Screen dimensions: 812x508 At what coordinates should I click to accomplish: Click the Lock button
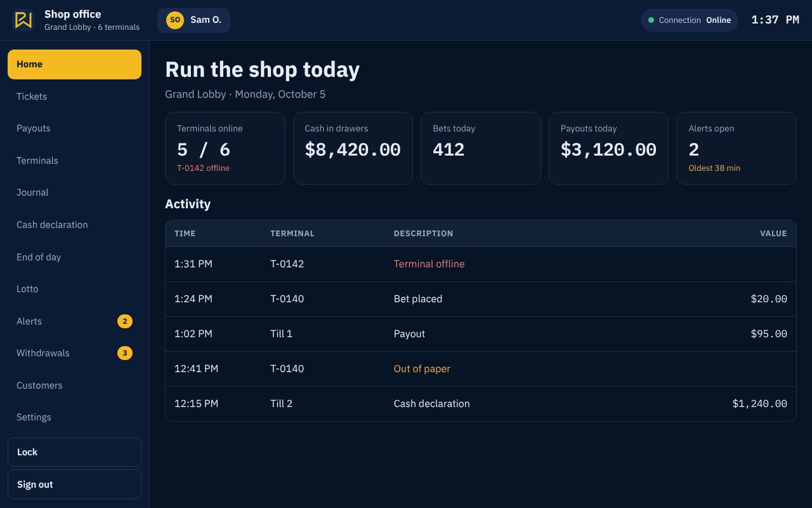[x=74, y=452]
